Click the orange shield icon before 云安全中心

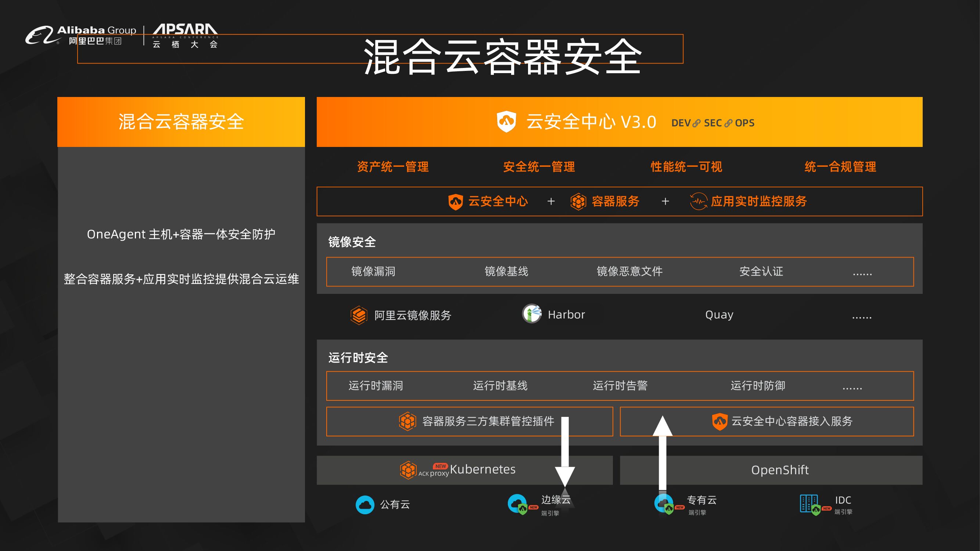pyautogui.click(x=455, y=202)
